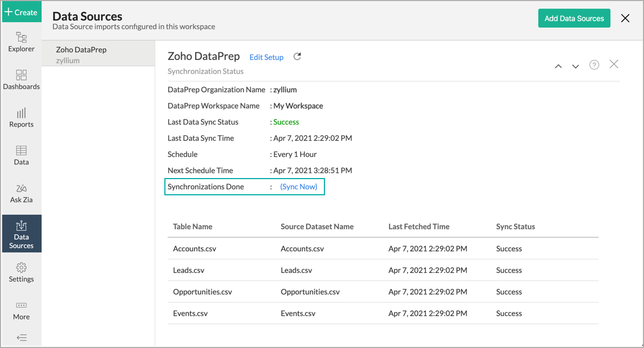Screen dimensions: 644x348
Task: Select Leads.csv in Table Name column
Action: point(189,270)
